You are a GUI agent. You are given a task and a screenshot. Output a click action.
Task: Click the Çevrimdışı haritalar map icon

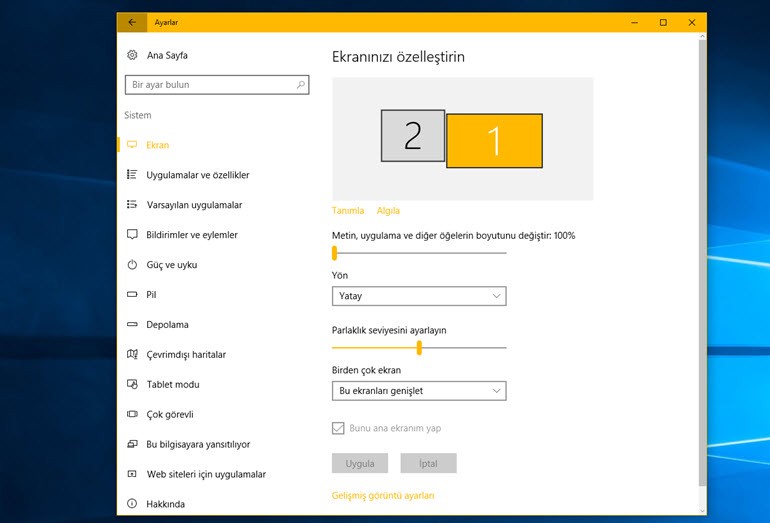pos(132,355)
